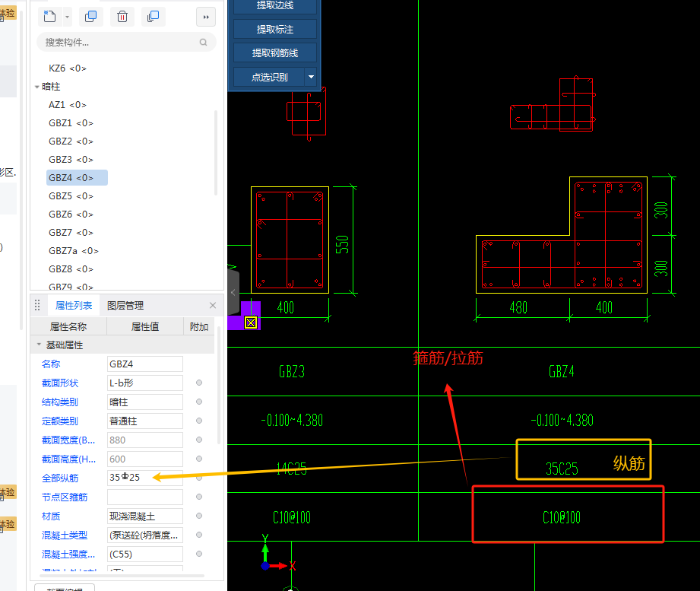Click 提取标注 button

point(275,30)
